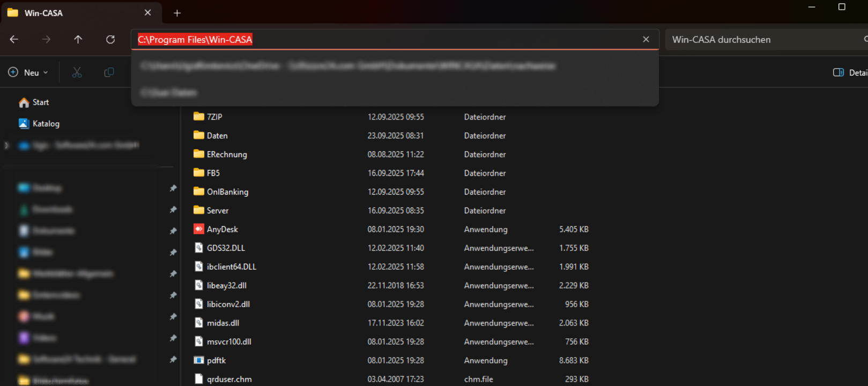Select the libeay32.dll file icon
The height and width of the screenshot is (386, 868).
point(199,285)
